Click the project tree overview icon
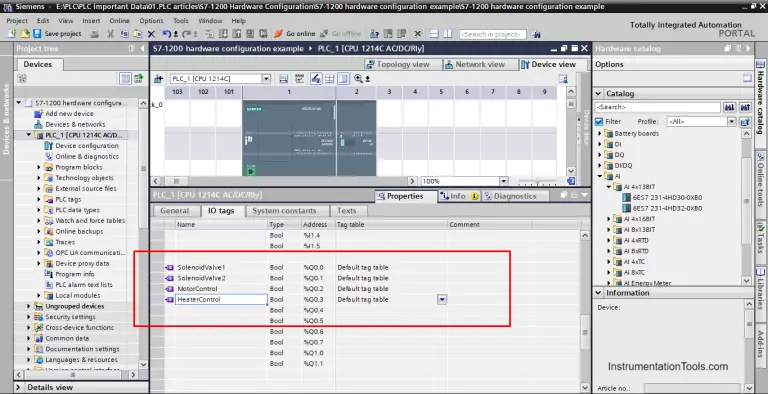Viewport: 768px width, 394px height. [x=125, y=78]
